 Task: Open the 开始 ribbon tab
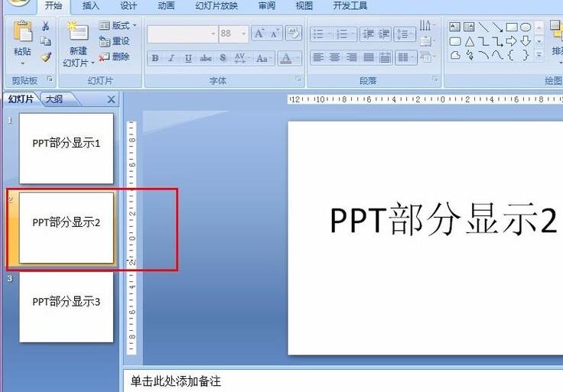pos(53,6)
